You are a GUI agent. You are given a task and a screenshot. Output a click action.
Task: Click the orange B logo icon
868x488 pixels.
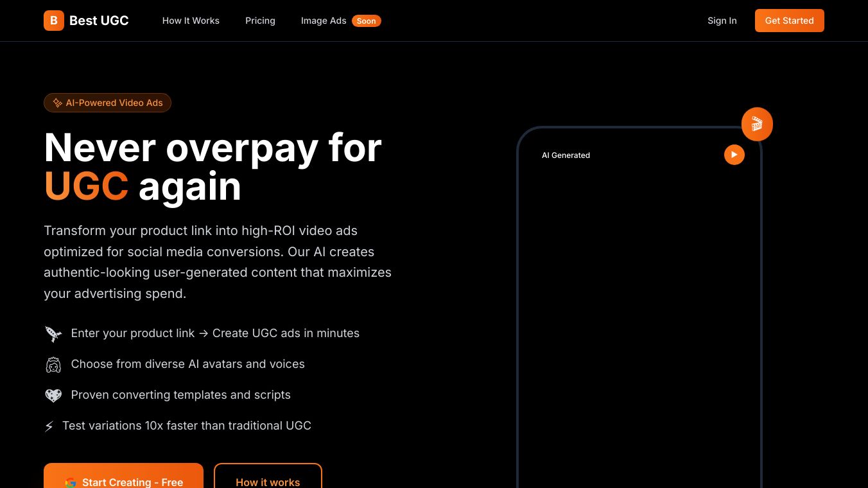[54, 21]
